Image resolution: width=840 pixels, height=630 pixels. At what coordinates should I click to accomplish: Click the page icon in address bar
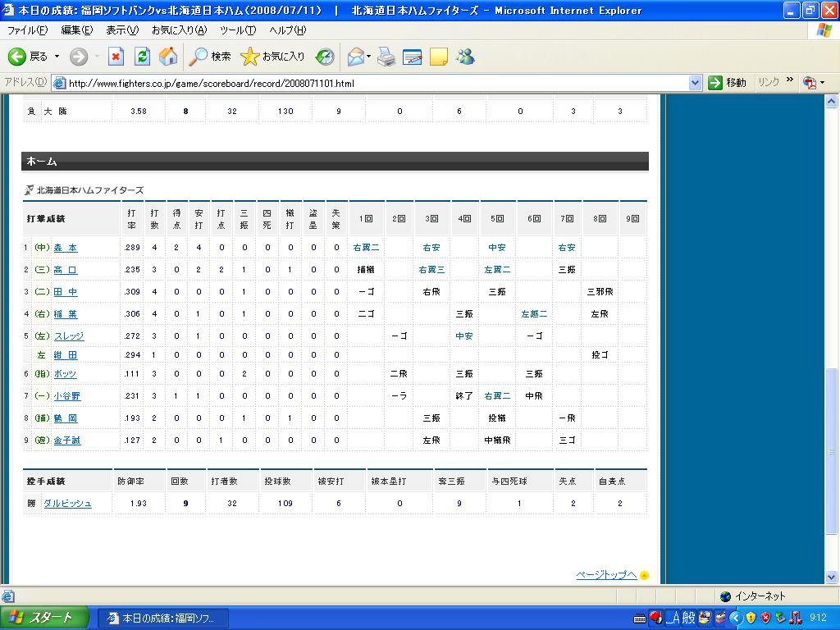click(59, 83)
